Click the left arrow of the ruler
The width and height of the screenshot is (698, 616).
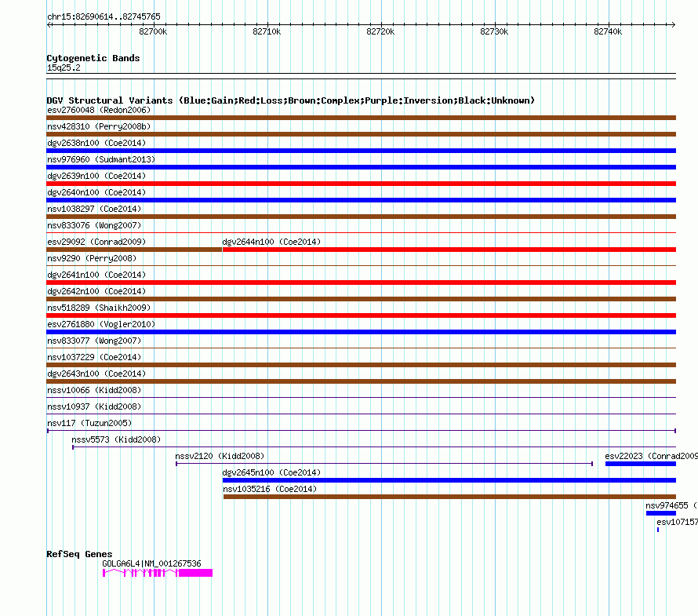[49, 25]
